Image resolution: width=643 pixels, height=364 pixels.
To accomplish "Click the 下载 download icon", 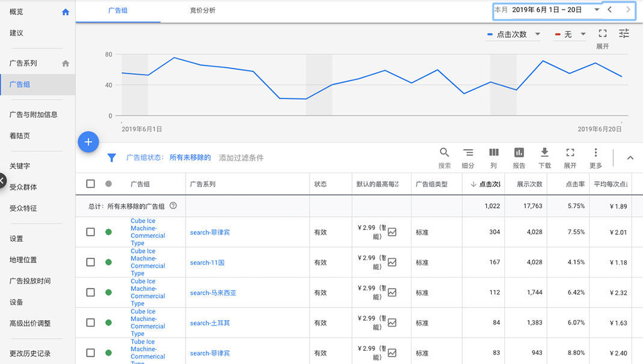I will [x=544, y=153].
